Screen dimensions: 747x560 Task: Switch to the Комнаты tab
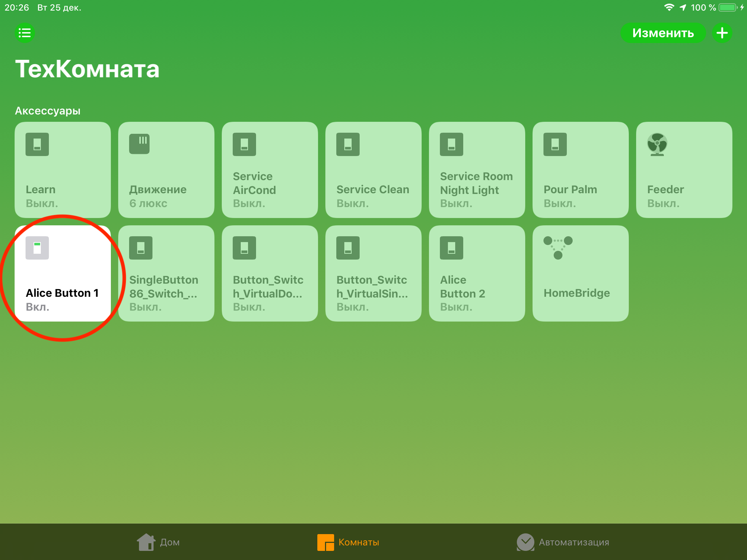(x=348, y=542)
